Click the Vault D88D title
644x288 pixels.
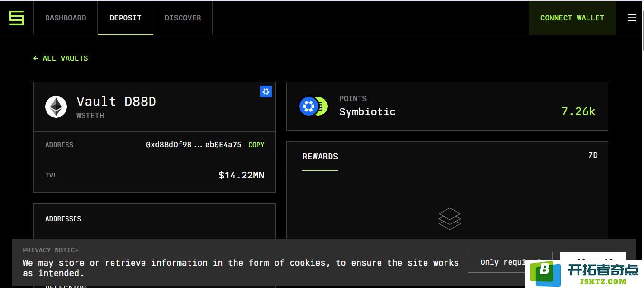tap(116, 102)
